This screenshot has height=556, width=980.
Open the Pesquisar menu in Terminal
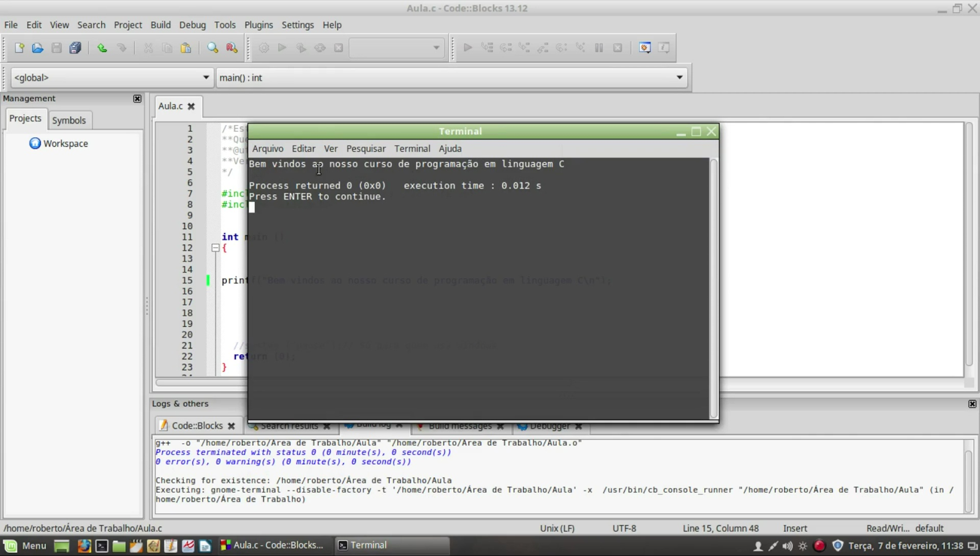click(x=366, y=149)
